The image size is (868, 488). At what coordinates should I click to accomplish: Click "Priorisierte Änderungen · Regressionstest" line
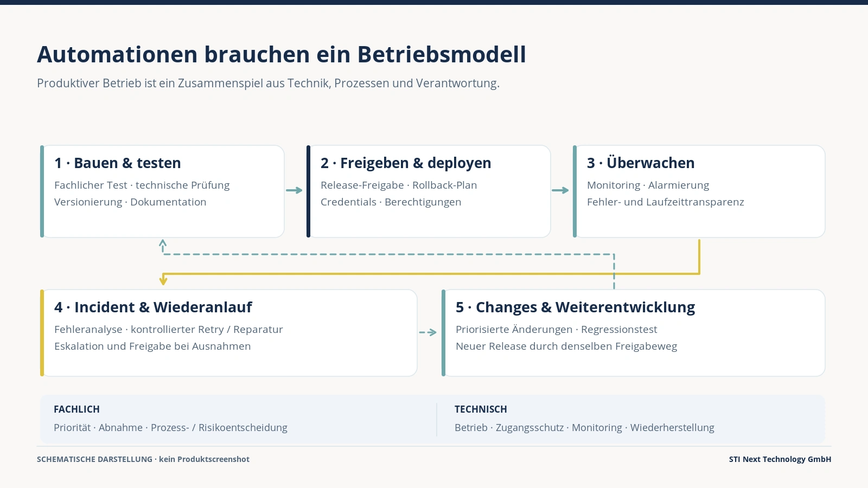click(x=557, y=330)
